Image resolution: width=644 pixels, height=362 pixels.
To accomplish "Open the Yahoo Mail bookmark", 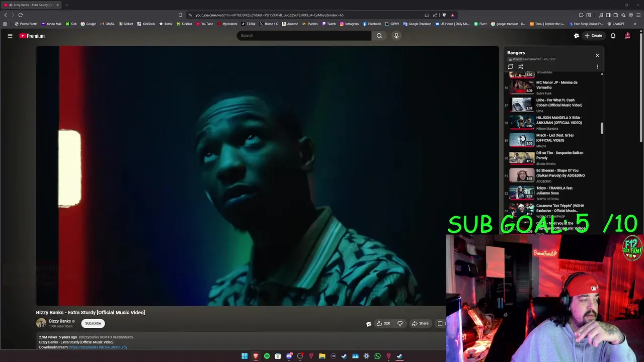I will coord(51,24).
